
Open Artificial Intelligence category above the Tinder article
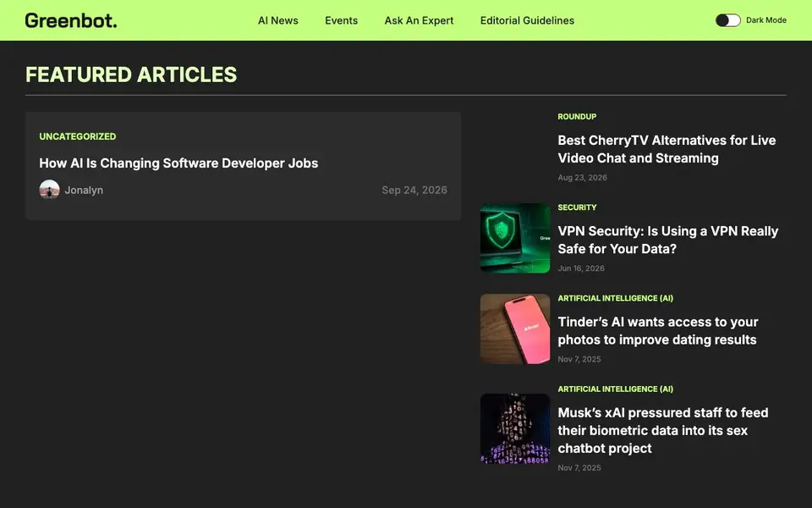click(x=615, y=298)
